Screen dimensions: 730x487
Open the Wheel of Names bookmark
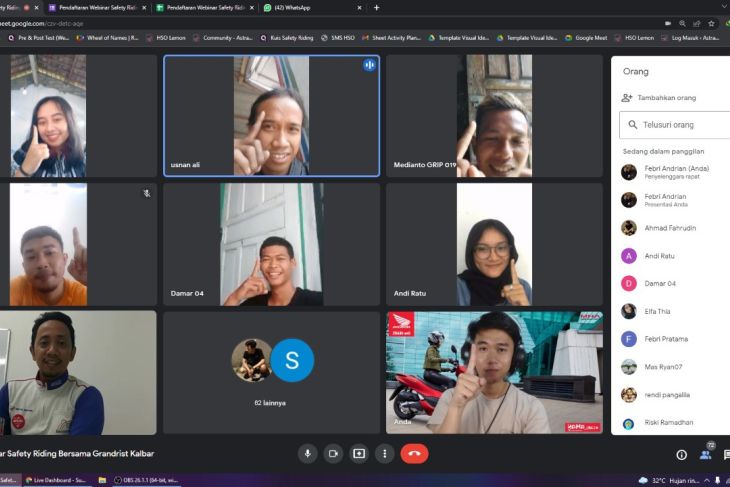(107, 38)
